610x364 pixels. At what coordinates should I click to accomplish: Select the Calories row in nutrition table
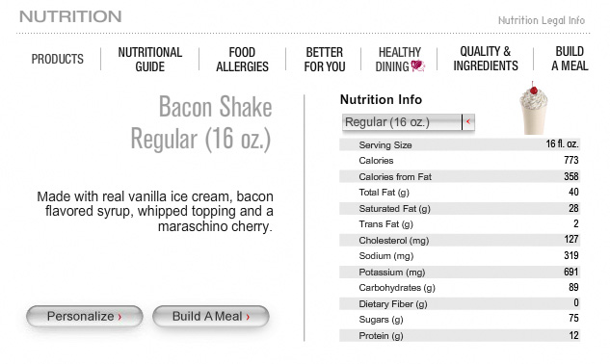coord(460,160)
